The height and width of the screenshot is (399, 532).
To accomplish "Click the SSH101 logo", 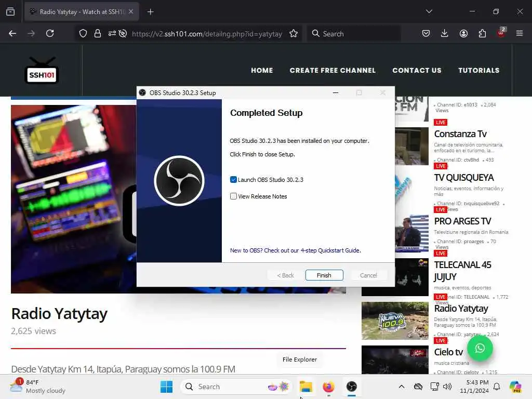I will [x=42, y=70].
